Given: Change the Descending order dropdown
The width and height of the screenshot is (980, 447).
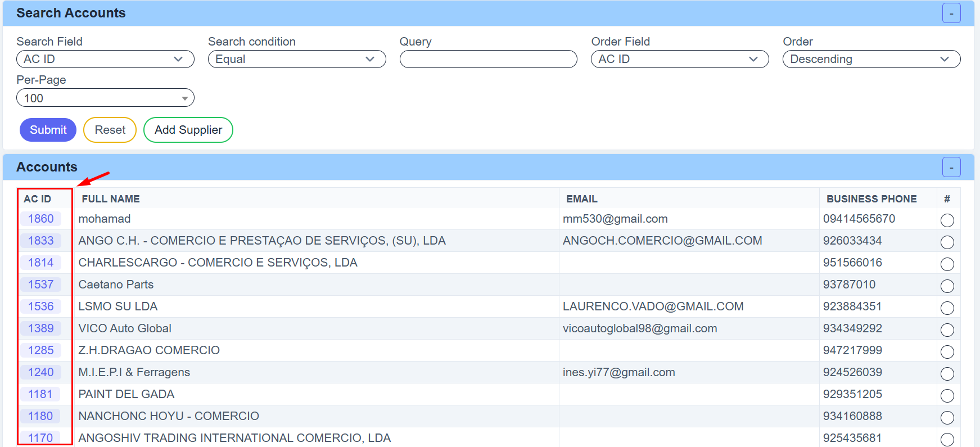Looking at the screenshot, I should point(871,59).
